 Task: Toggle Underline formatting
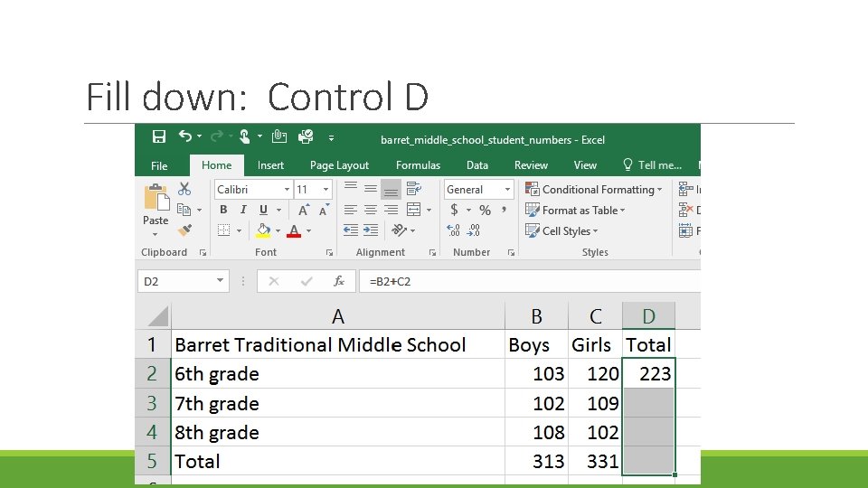click(x=263, y=210)
